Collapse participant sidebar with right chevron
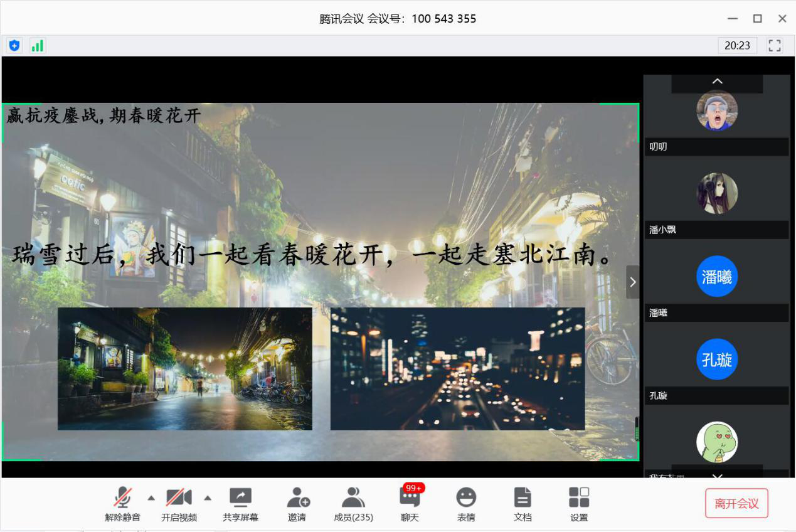This screenshot has height=532, width=796. (x=632, y=282)
